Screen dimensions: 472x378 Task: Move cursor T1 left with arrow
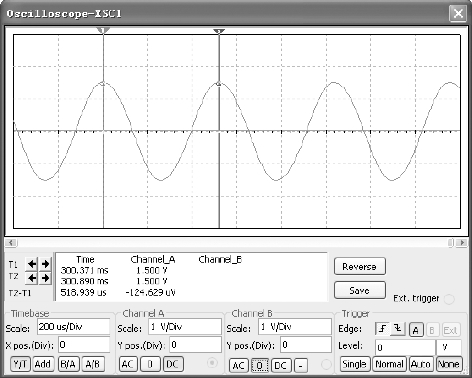pyautogui.click(x=32, y=264)
